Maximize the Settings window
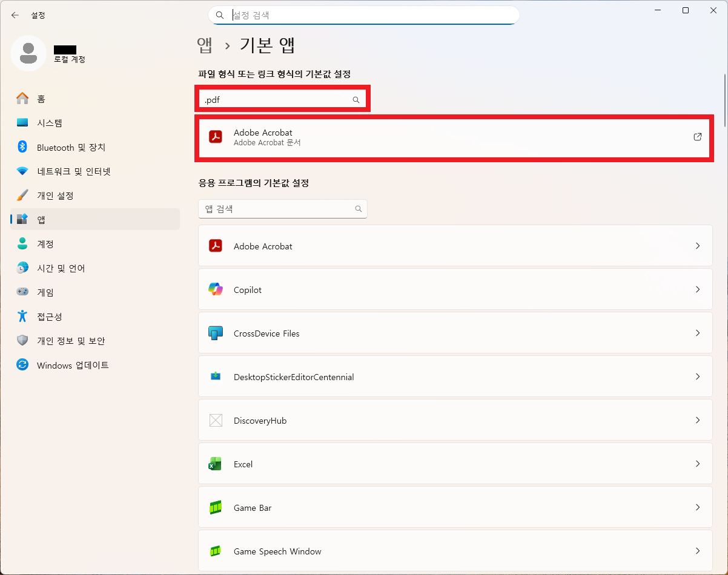This screenshot has width=728, height=575. (x=686, y=10)
